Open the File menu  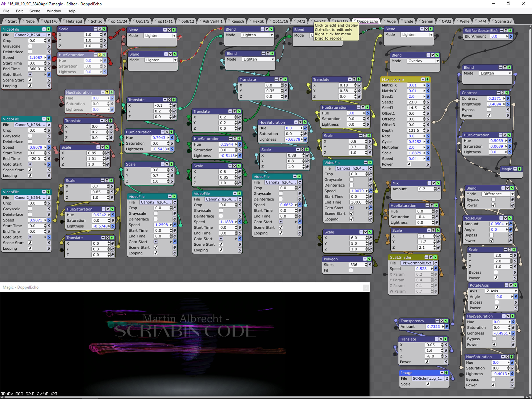point(6,11)
